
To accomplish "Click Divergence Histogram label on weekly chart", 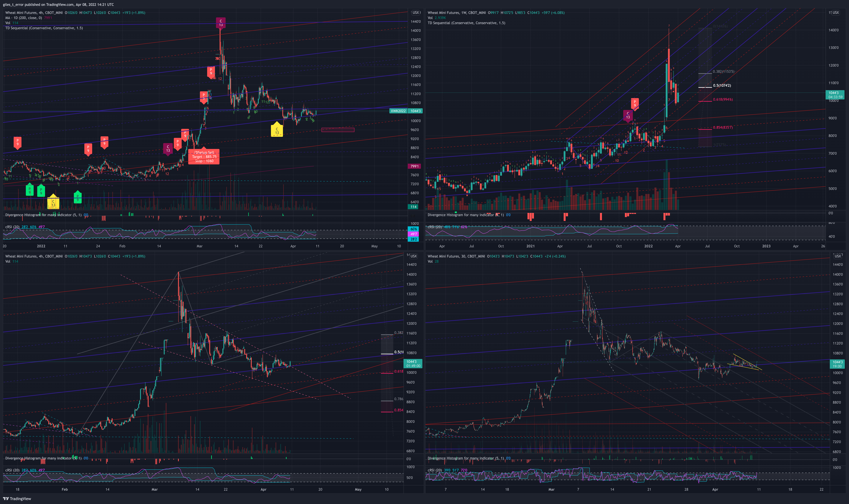I will (x=466, y=215).
